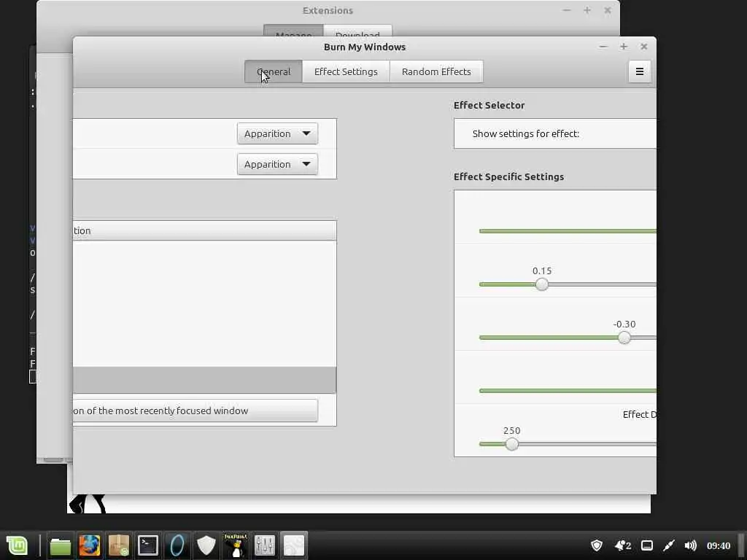Minimize the Burn My Windows window
This screenshot has height=560, width=747.
(x=603, y=47)
